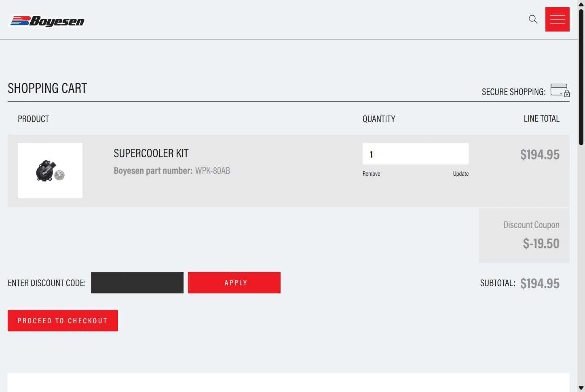Remove the Supercooler Kit from cart
Image resolution: width=585 pixels, height=392 pixels.
(x=371, y=174)
